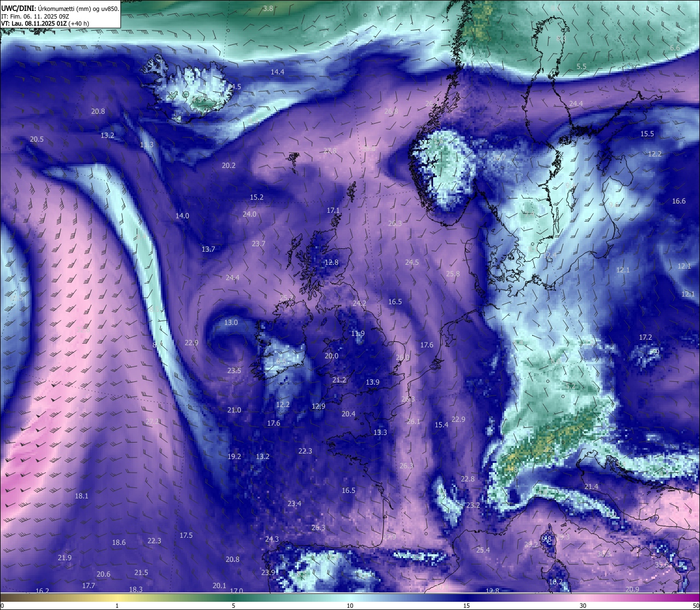The image size is (700, 610).
Task: Click the VT: Lau. 08.11.2025 01Z line
Action: tap(45, 24)
